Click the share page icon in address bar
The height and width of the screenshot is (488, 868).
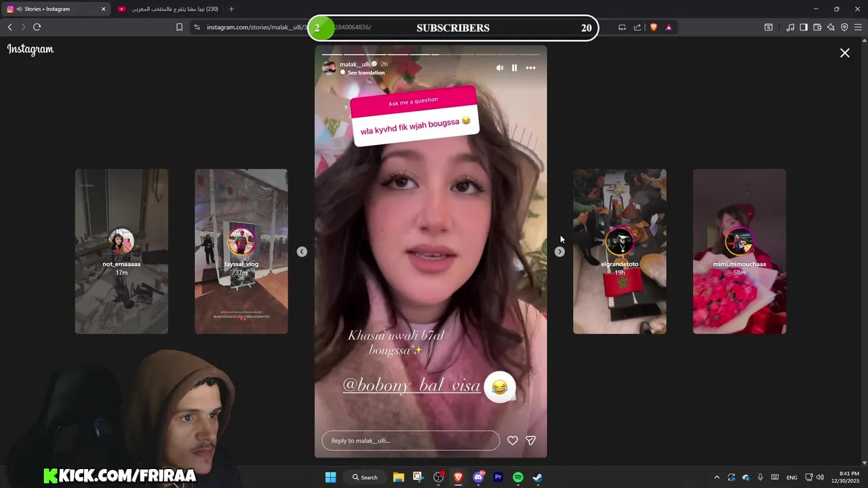(637, 27)
